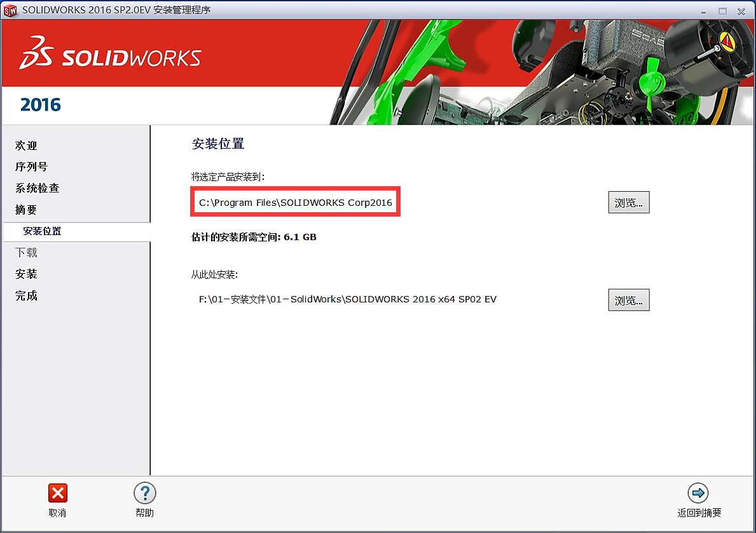Screen dimensions: 756x533
Task: Click the 下载 (Download) sidebar step
Action: click(27, 252)
